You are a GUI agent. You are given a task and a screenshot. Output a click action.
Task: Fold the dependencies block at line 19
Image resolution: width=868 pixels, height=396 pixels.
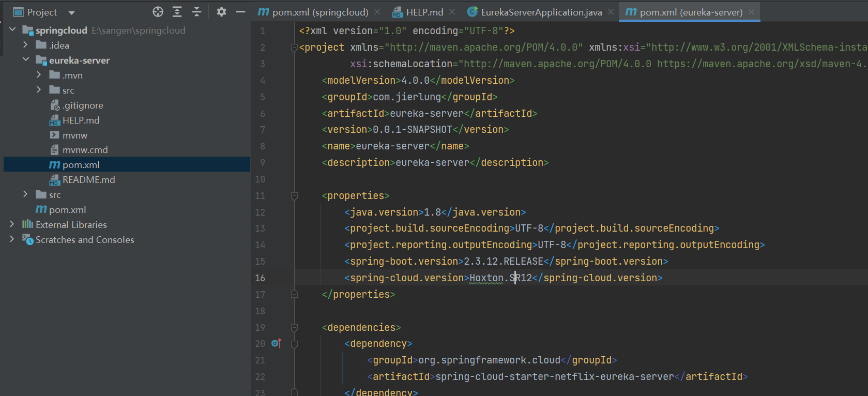(294, 328)
